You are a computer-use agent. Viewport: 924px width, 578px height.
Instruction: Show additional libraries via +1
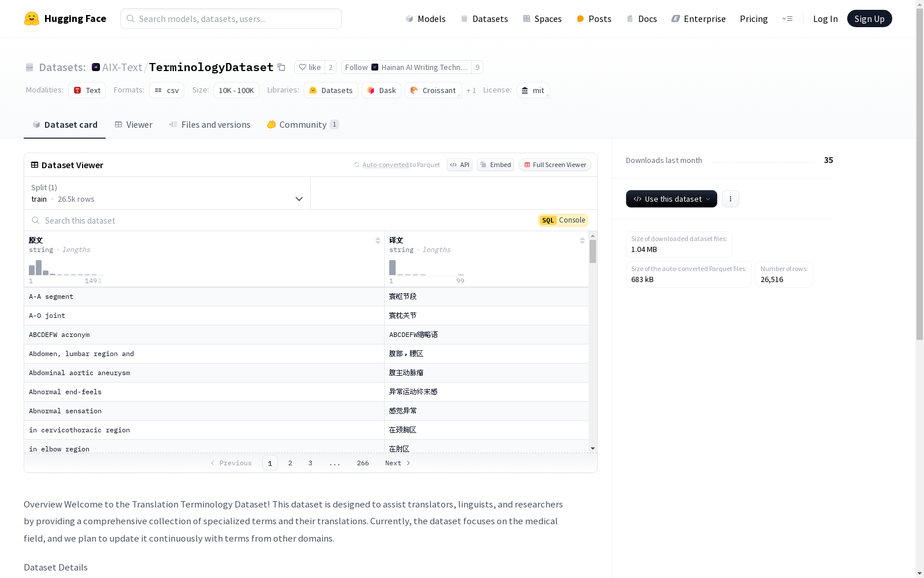click(471, 91)
